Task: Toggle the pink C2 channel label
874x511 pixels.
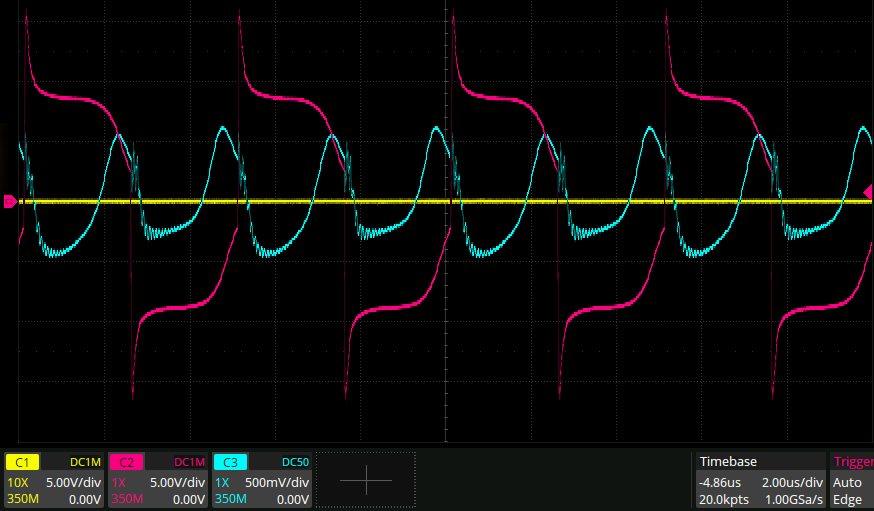Action: [x=127, y=462]
